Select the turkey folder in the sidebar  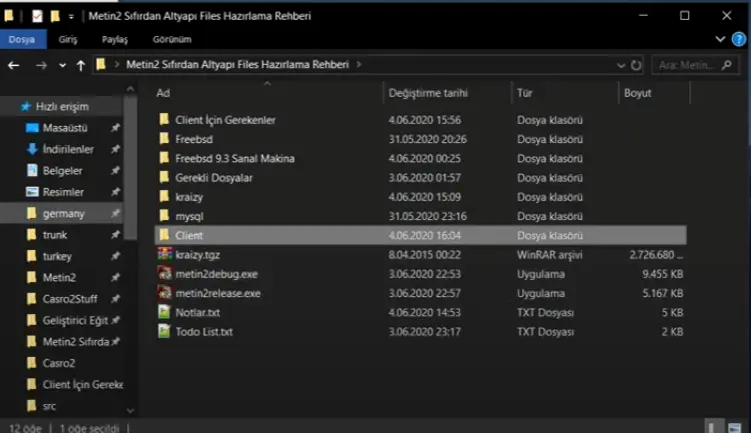(x=57, y=256)
